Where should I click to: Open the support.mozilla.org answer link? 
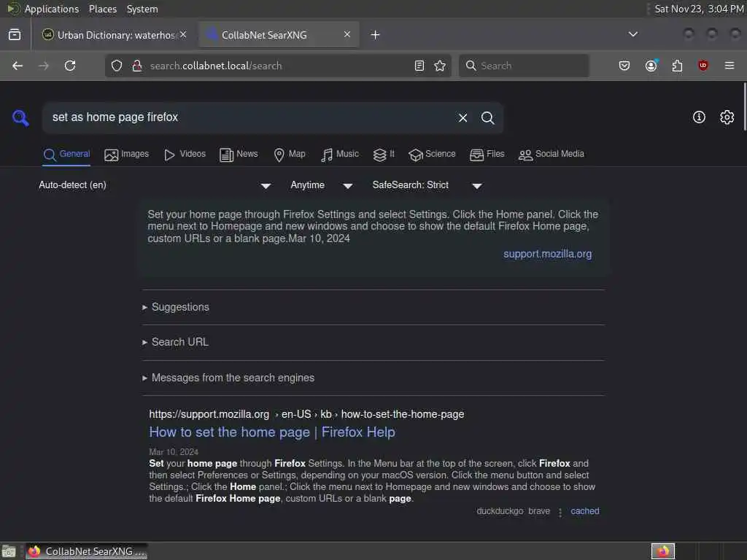547,254
